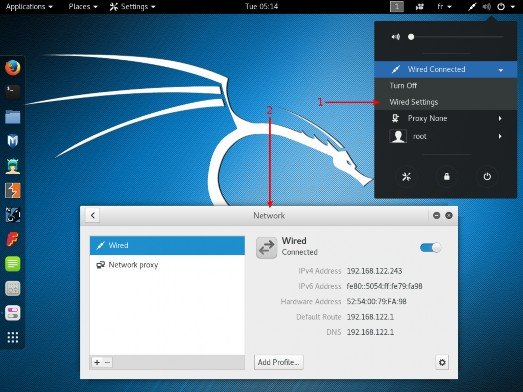This screenshot has height=392, width=523.
Task: Click the Add Profile button
Action: [279, 362]
